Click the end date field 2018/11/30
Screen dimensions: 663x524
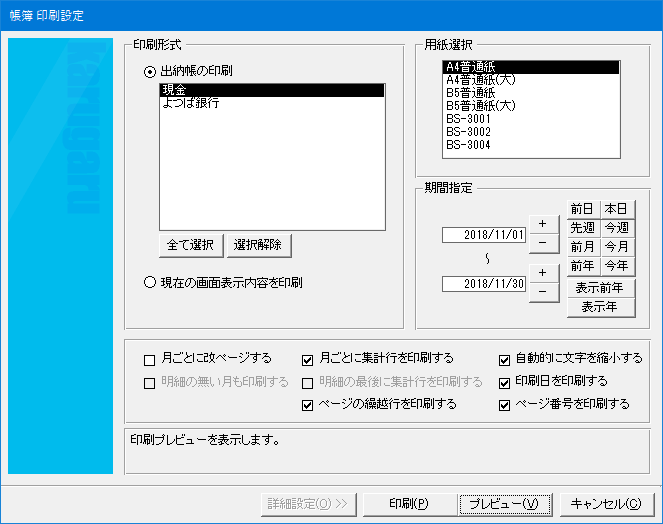click(484, 284)
